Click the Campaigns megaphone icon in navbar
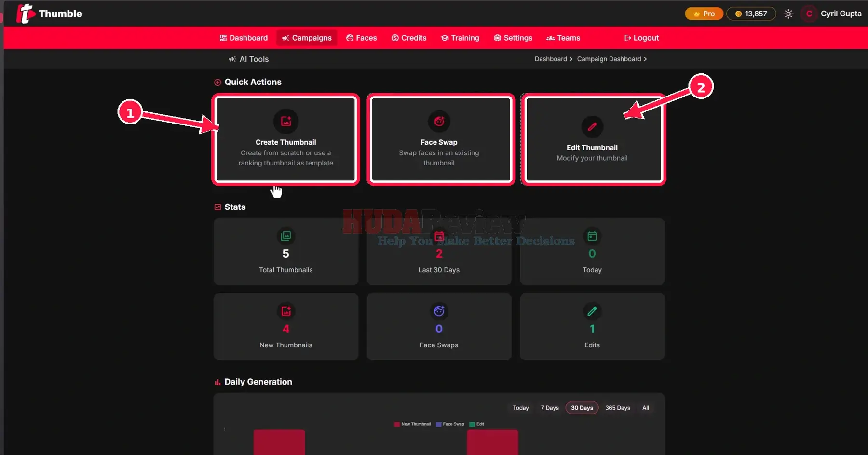Image resolution: width=868 pixels, height=455 pixels. [285, 38]
